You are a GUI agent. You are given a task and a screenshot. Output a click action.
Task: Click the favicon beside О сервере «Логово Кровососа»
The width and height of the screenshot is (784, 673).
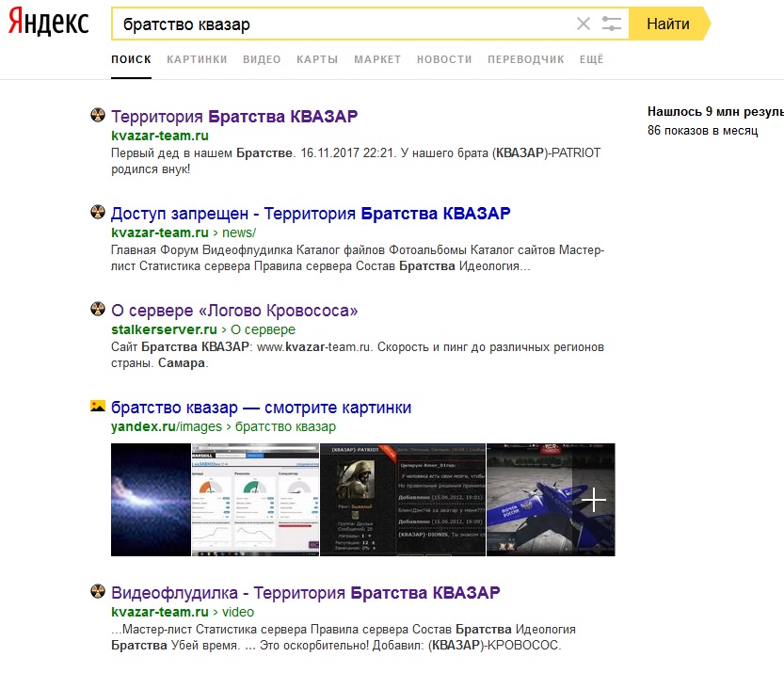[x=98, y=309]
